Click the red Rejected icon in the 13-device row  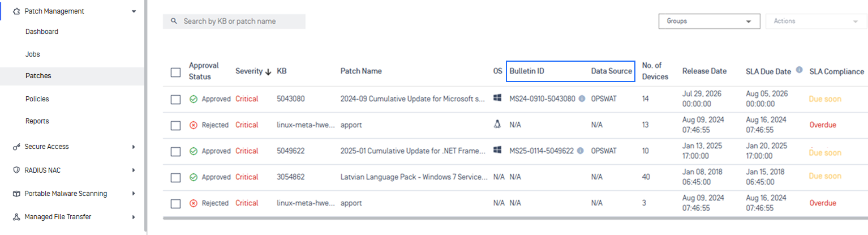point(194,125)
